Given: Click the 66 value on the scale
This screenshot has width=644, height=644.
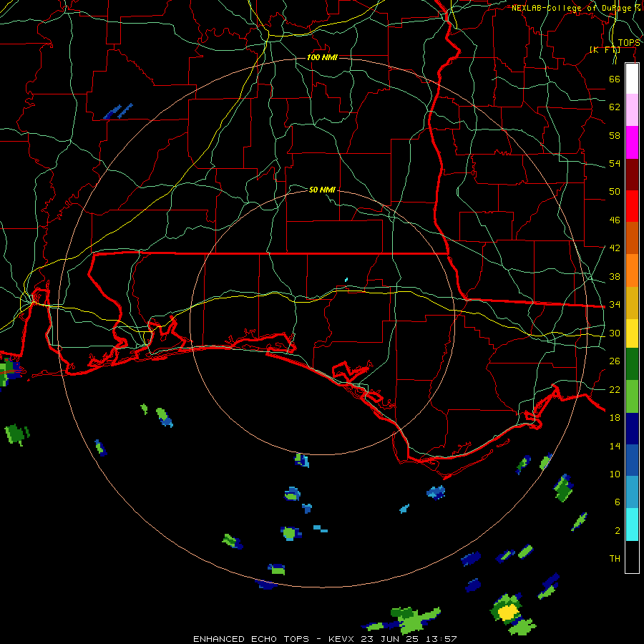Looking at the screenshot, I should pyautogui.click(x=615, y=79).
